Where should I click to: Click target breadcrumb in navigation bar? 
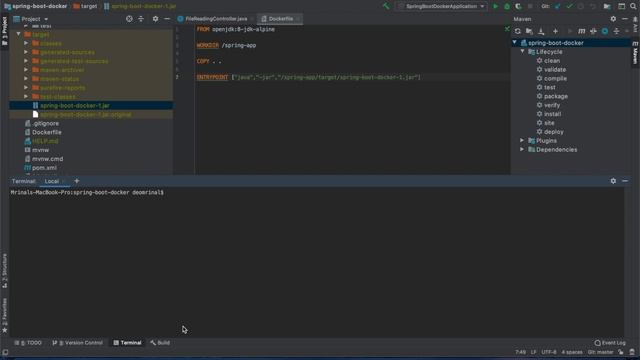click(85, 7)
